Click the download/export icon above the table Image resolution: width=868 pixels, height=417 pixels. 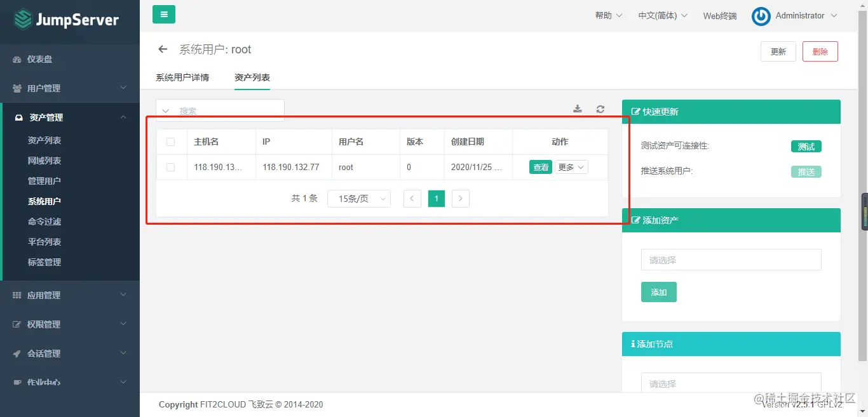577,109
